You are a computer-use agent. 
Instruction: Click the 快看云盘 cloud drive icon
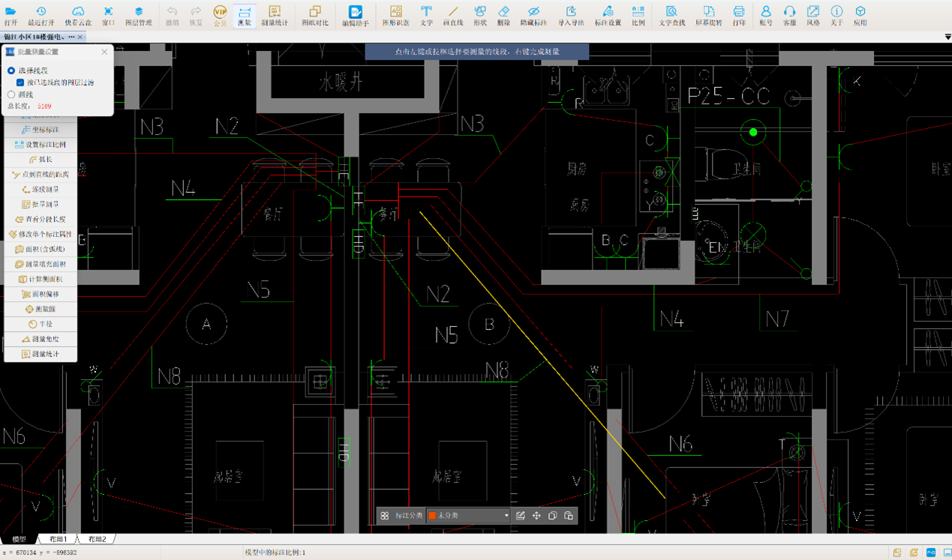[78, 15]
